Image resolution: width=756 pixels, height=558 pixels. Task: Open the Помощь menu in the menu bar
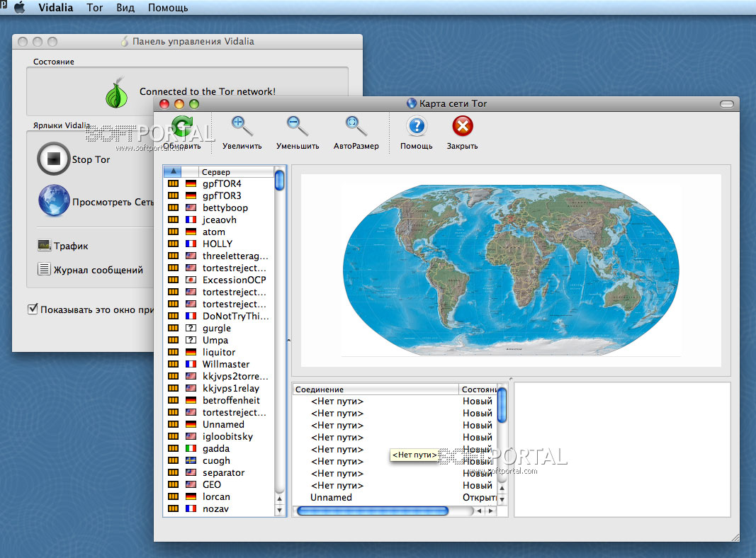tap(168, 8)
